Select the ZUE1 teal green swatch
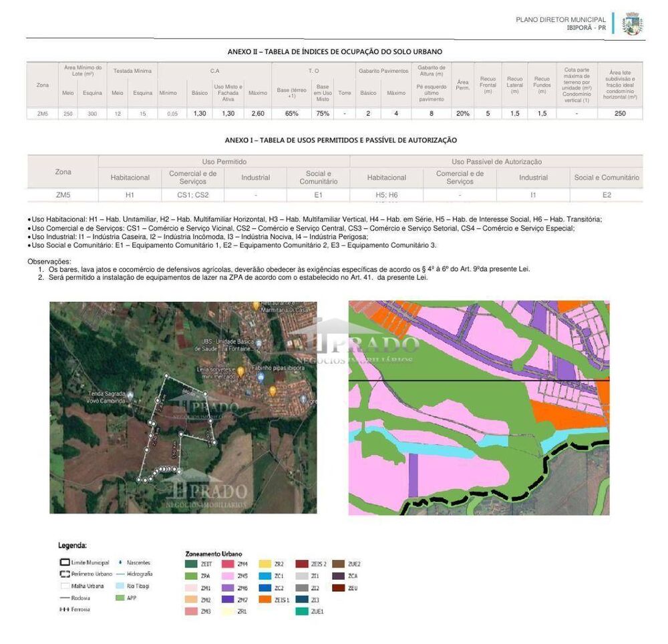The image size is (668, 644). (x=302, y=611)
